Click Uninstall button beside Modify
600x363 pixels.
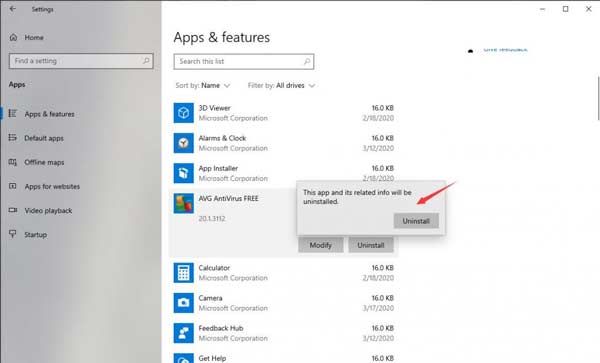[371, 245]
